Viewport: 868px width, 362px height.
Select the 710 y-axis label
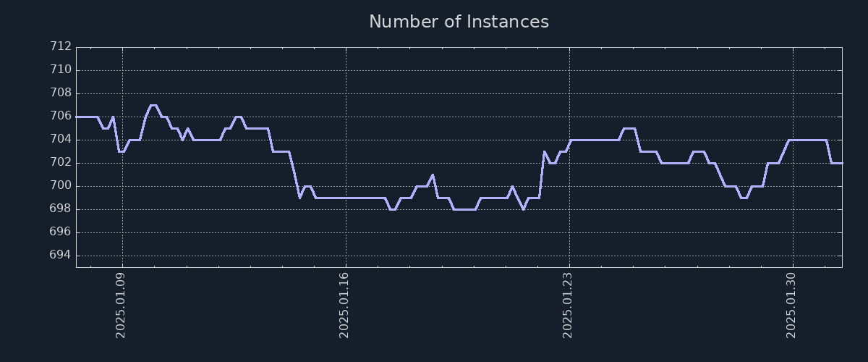61,70
